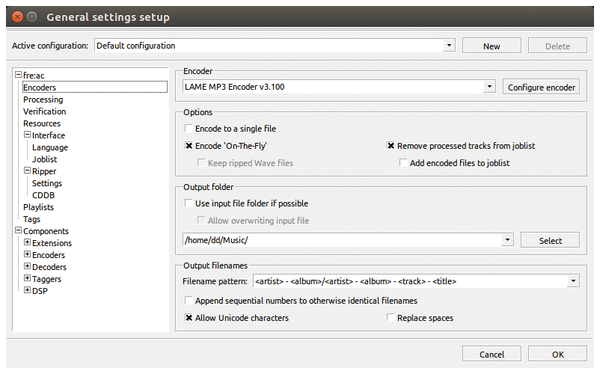Select the Interface tree label
The image size is (600, 374).
[48, 135]
